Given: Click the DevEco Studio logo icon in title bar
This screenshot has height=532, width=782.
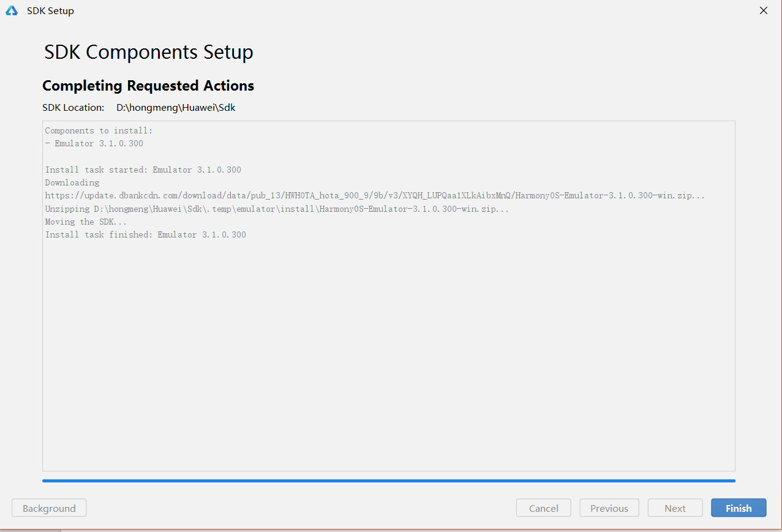Looking at the screenshot, I should point(12,10).
